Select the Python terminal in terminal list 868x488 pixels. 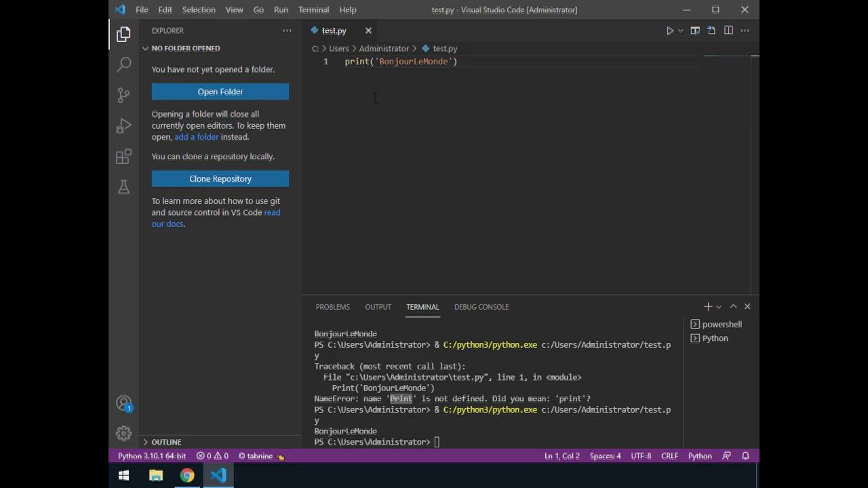click(715, 338)
